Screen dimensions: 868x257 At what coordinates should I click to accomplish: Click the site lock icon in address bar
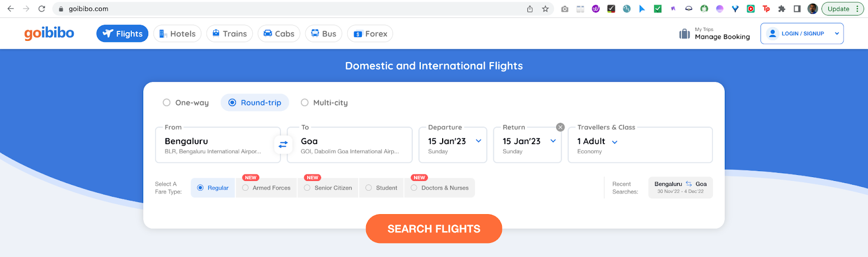tap(61, 9)
